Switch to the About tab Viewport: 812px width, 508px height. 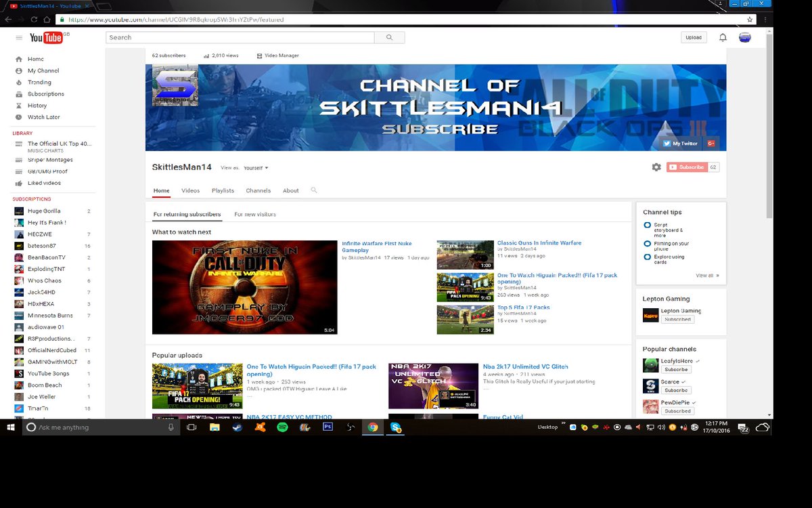(x=291, y=190)
